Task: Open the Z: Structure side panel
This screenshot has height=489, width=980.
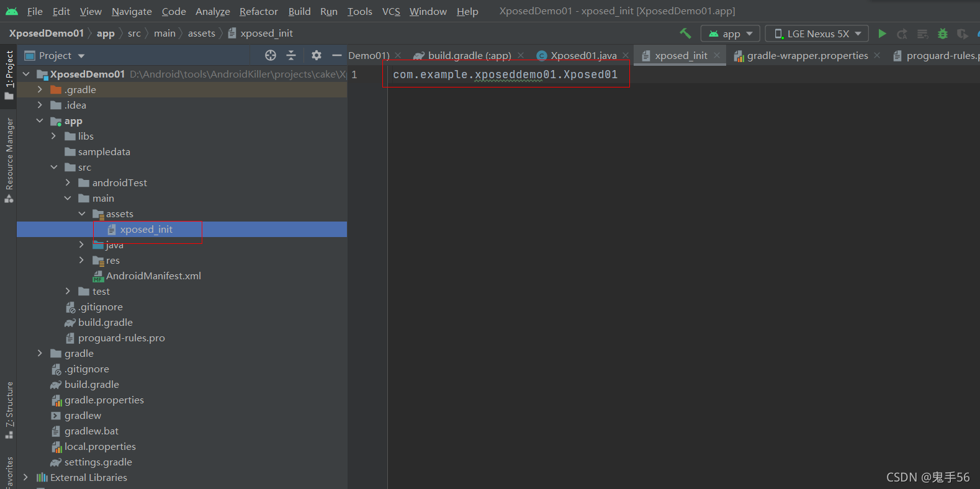Action: click(9, 410)
